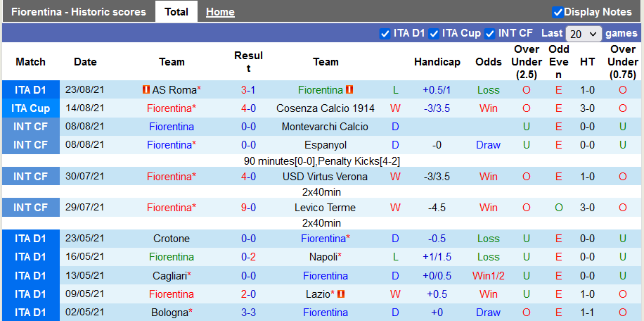This screenshot has width=644, height=321.
Task: Select the Total tab
Action: point(176,12)
